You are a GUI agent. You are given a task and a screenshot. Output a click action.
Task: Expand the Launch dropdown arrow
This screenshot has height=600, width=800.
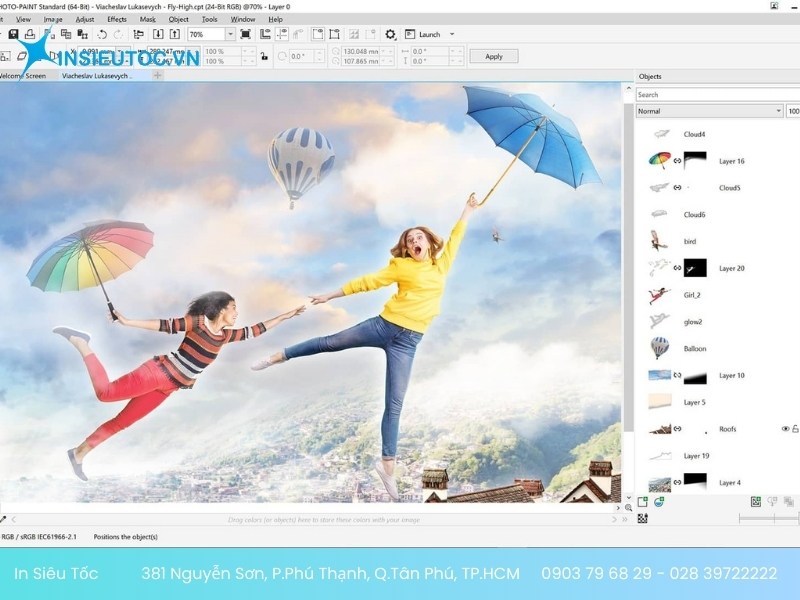point(451,33)
